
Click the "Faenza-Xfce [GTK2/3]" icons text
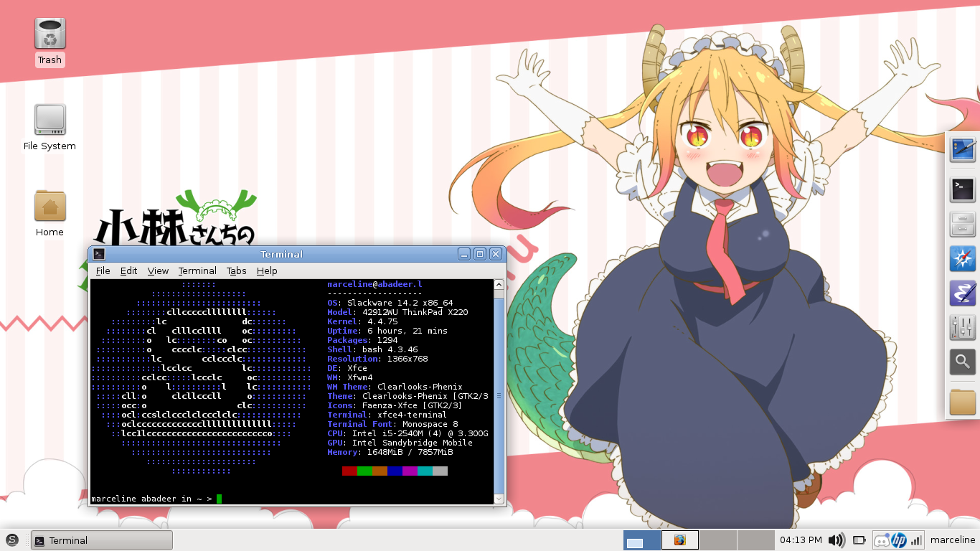pos(410,405)
